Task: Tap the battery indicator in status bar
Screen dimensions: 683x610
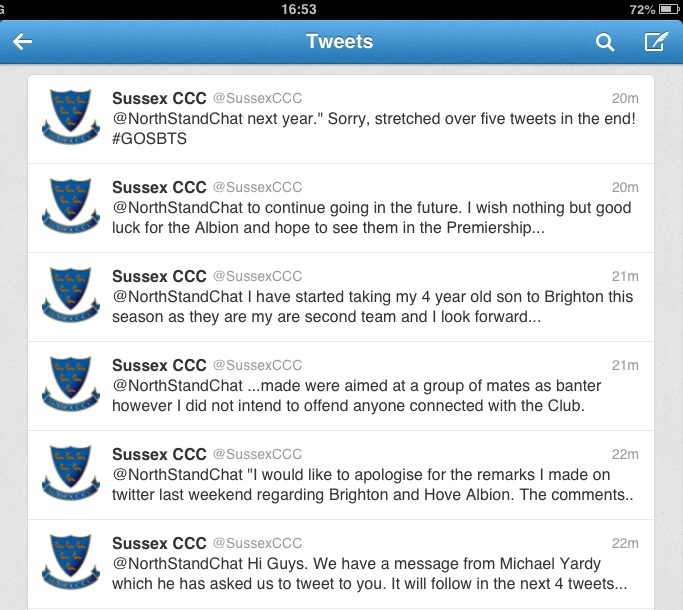Action: [669, 9]
